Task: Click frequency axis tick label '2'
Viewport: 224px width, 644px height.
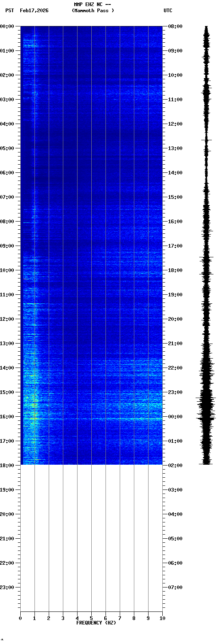Action: point(49,618)
